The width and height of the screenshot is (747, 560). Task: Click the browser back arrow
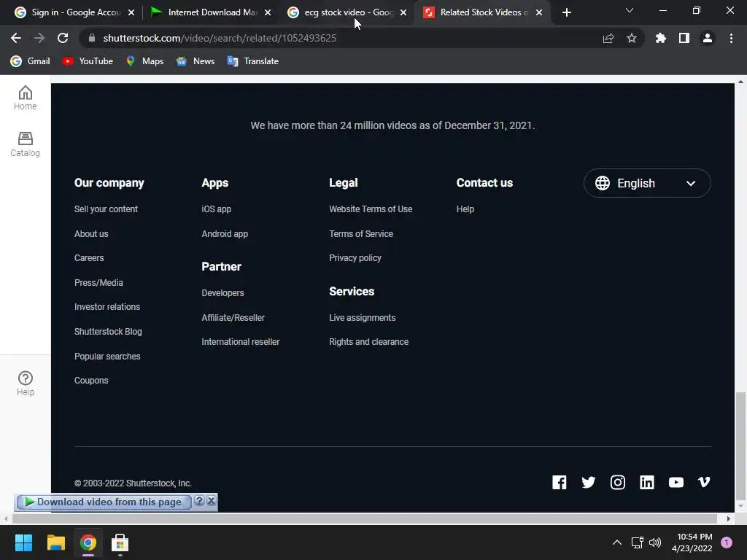(16, 38)
